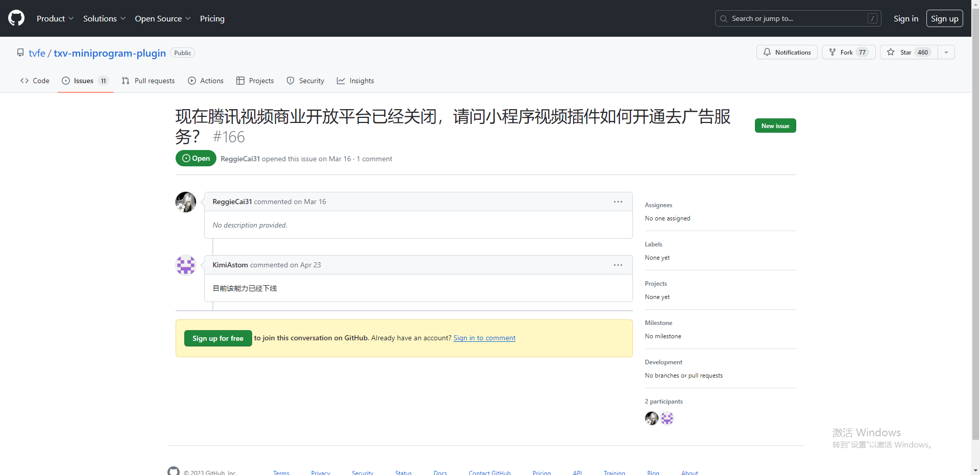This screenshot has width=980, height=475.
Task: Click KimiAstom's avatar beside second comment
Action: coord(186,265)
